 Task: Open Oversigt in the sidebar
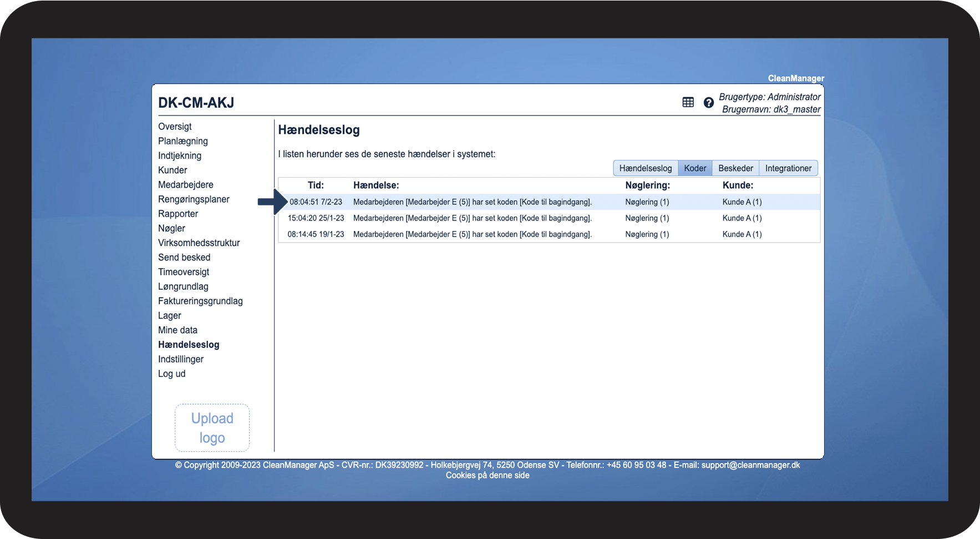tap(175, 127)
